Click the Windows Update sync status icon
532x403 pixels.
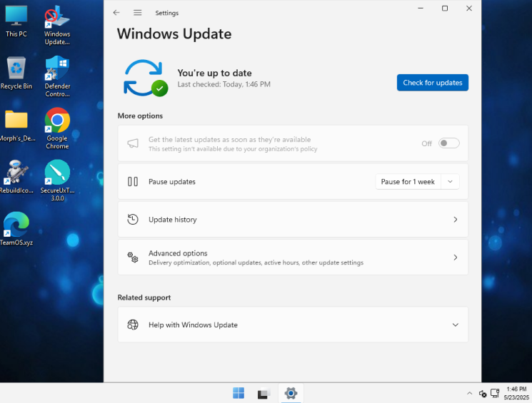pos(145,78)
